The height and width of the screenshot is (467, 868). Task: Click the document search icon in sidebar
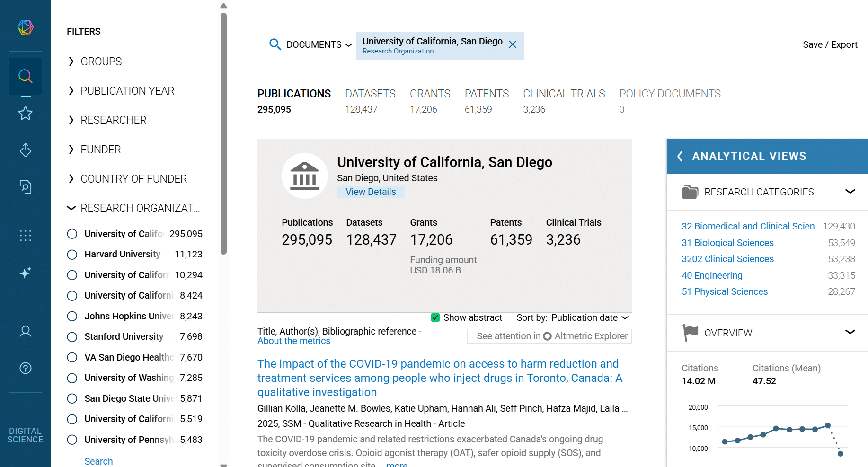26,187
